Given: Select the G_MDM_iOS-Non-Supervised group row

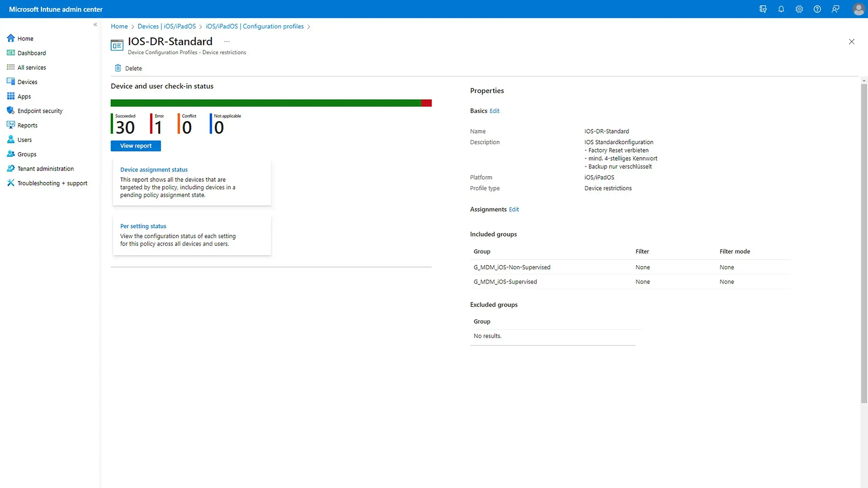Looking at the screenshot, I should click(x=631, y=267).
